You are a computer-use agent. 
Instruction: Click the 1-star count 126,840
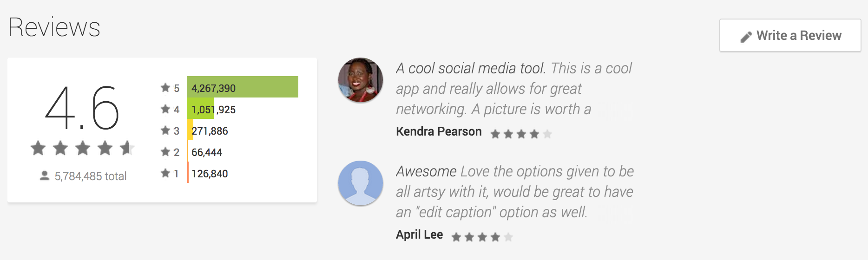pos(210,174)
